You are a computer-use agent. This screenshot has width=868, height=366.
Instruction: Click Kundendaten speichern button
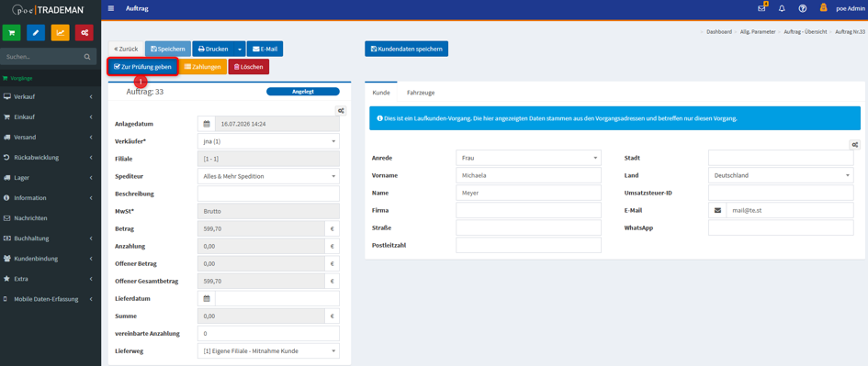tap(406, 49)
